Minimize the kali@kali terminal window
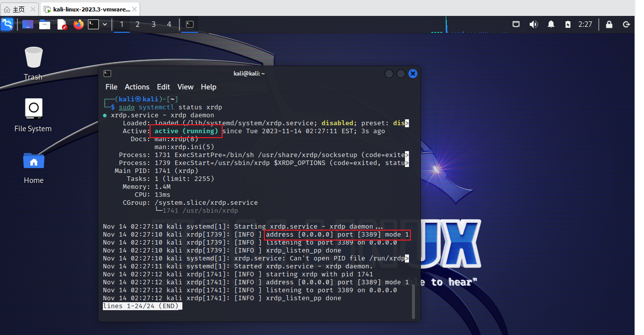The image size is (644, 335). pyautogui.click(x=389, y=74)
